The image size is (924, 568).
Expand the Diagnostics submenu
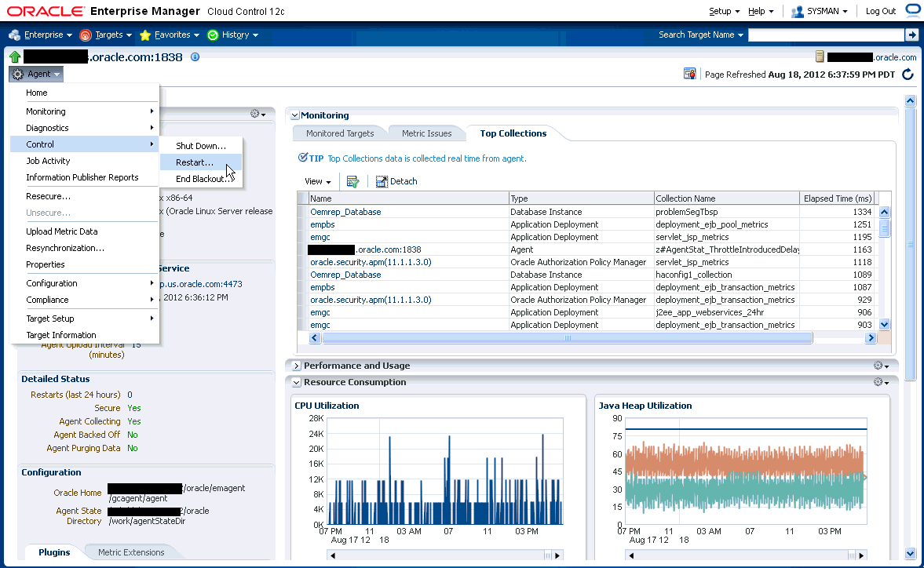click(x=85, y=128)
